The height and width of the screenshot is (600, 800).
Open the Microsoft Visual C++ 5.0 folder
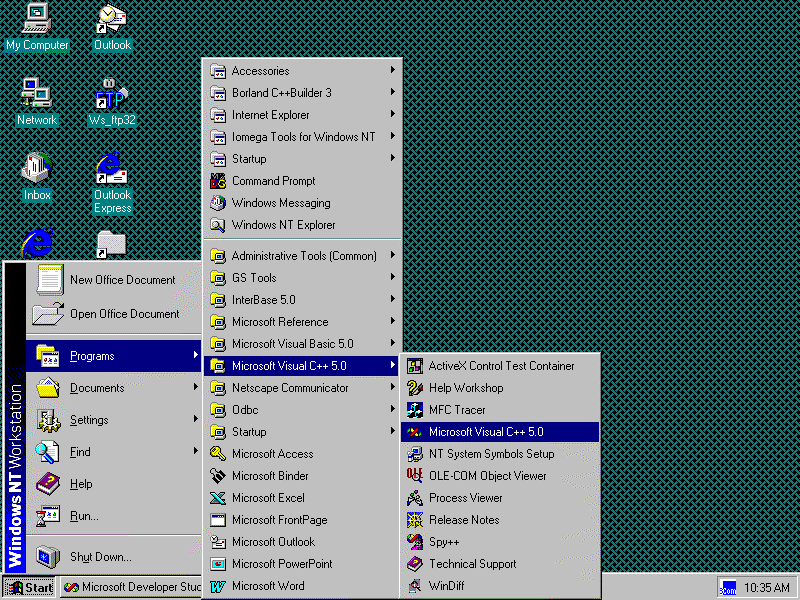(x=301, y=366)
